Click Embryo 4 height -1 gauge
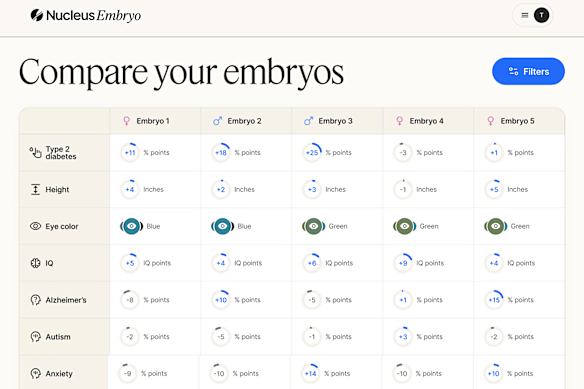Screen dimensions: 584x389 pos(403,189)
